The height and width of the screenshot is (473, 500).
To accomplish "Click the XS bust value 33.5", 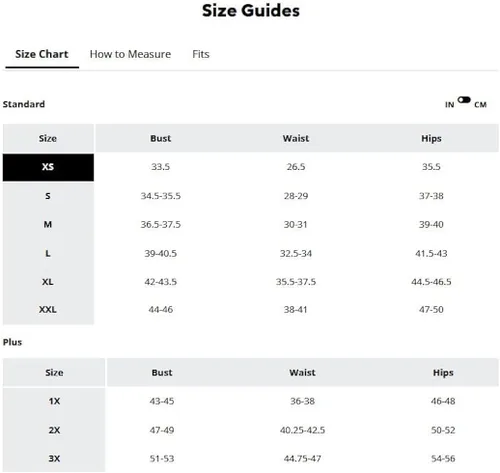I will 161,167.
